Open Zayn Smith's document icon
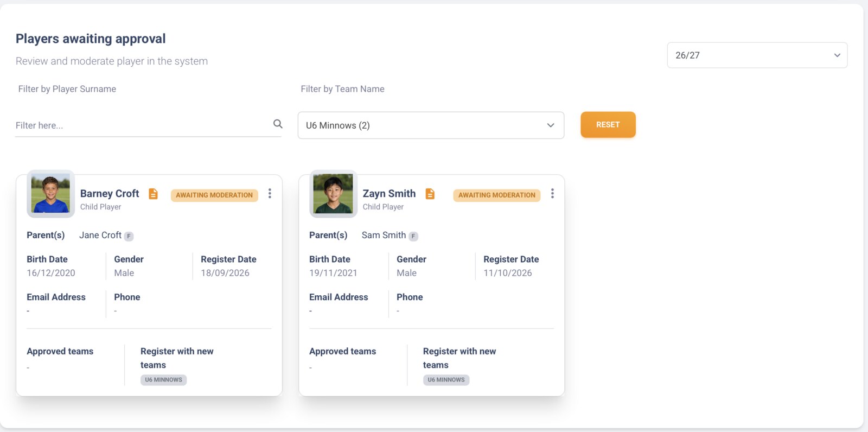This screenshot has width=868, height=432. (x=430, y=194)
